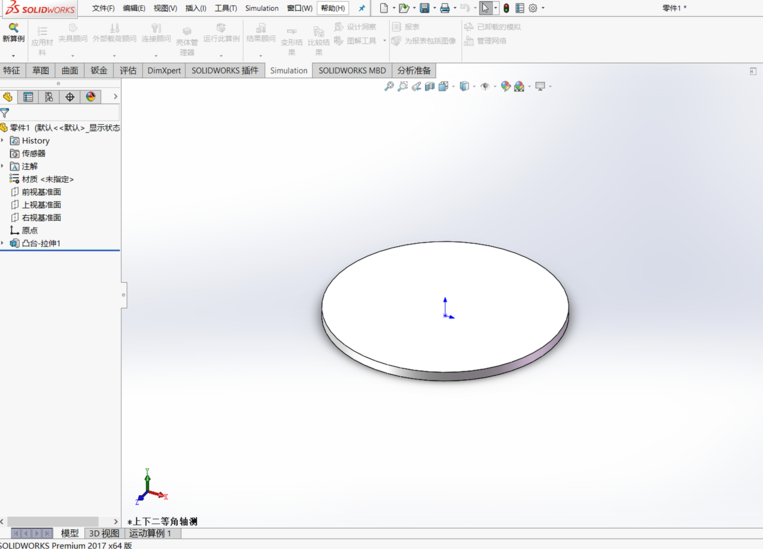Select the DisplayManager color ball icon

tap(91, 97)
